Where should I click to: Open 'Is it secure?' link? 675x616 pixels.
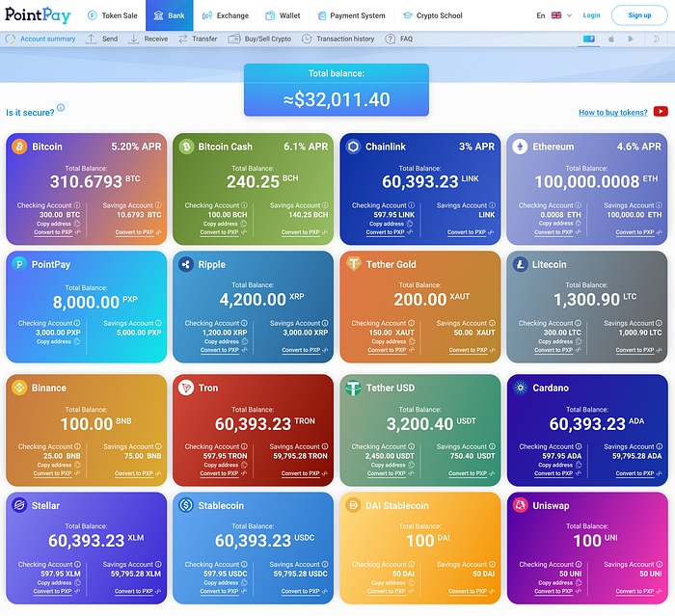click(x=30, y=113)
